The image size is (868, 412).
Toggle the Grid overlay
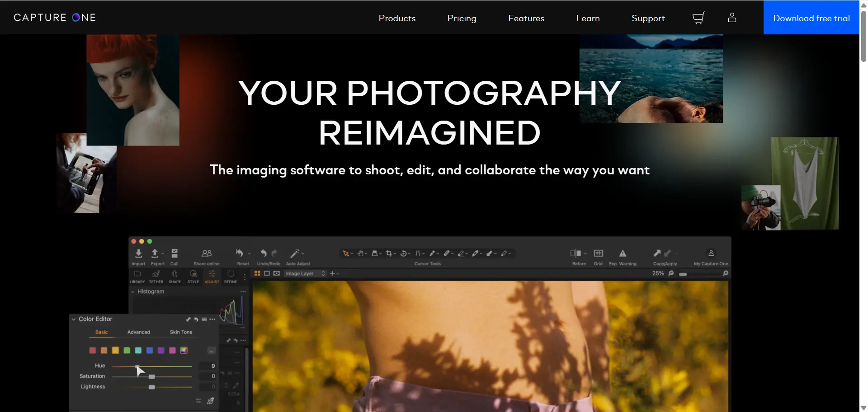pos(598,253)
